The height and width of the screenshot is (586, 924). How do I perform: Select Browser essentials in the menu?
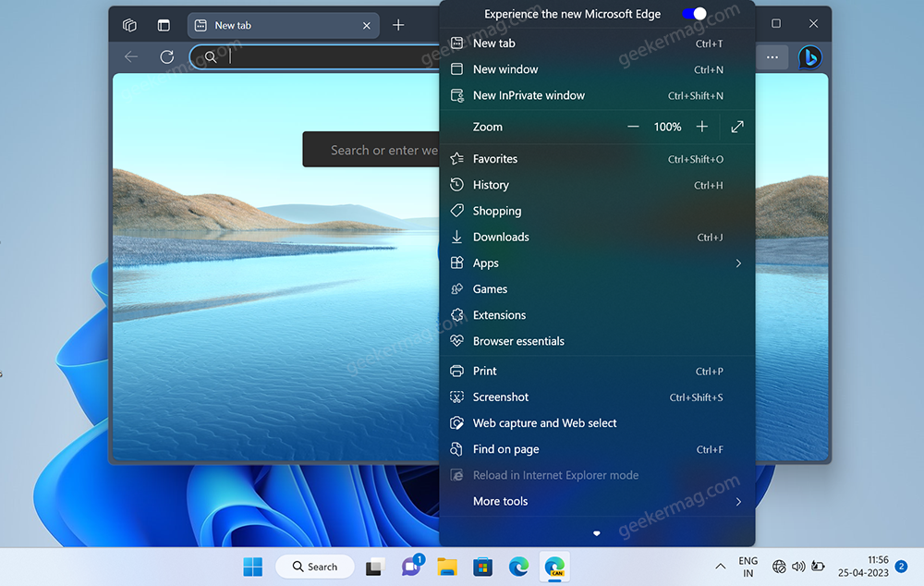(597, 341)
